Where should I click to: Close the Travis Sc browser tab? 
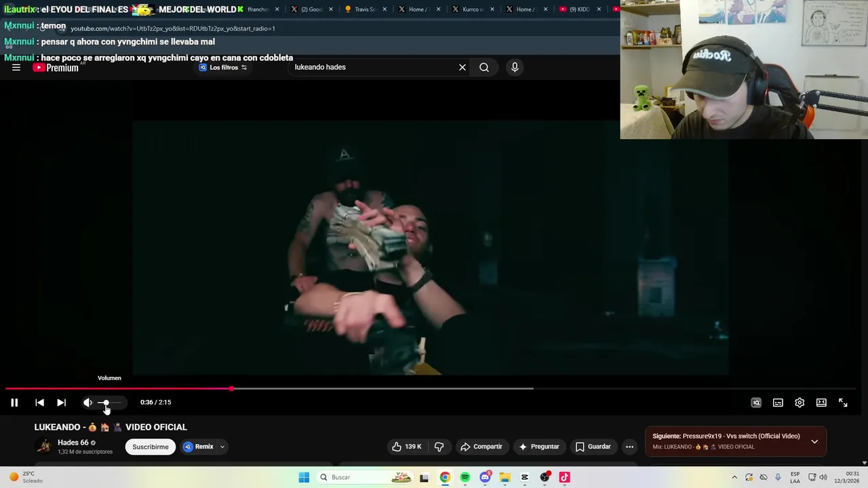385,9
